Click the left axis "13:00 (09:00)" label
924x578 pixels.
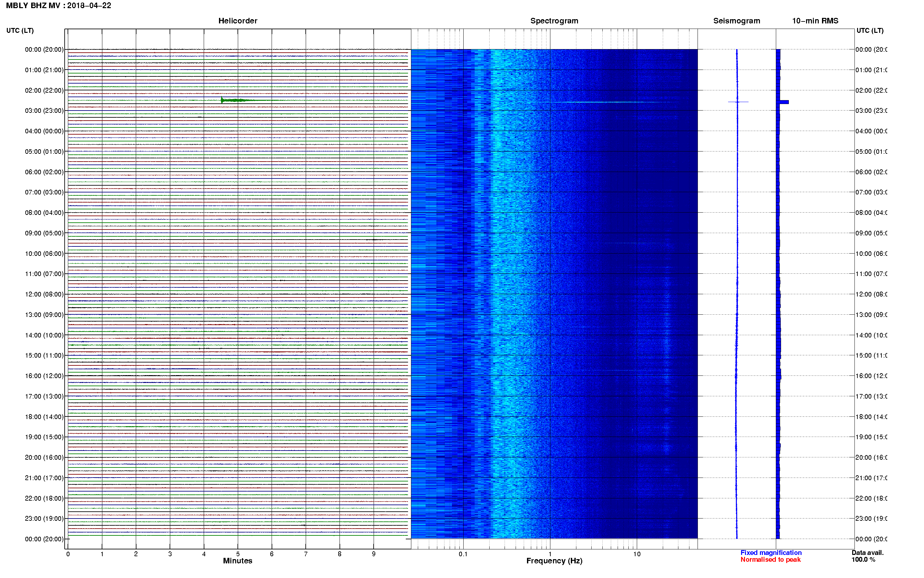click(x=44, y=315)
